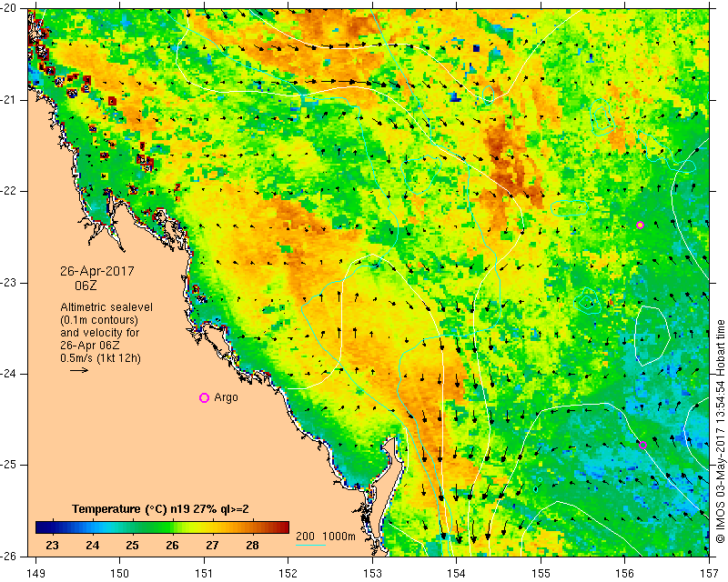
Task: Click the colorbar tick label 23
Action: (x=52, y=546)
